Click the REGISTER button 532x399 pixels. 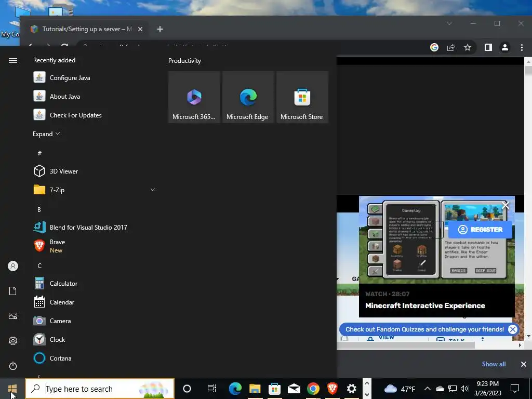coord(480,230)
